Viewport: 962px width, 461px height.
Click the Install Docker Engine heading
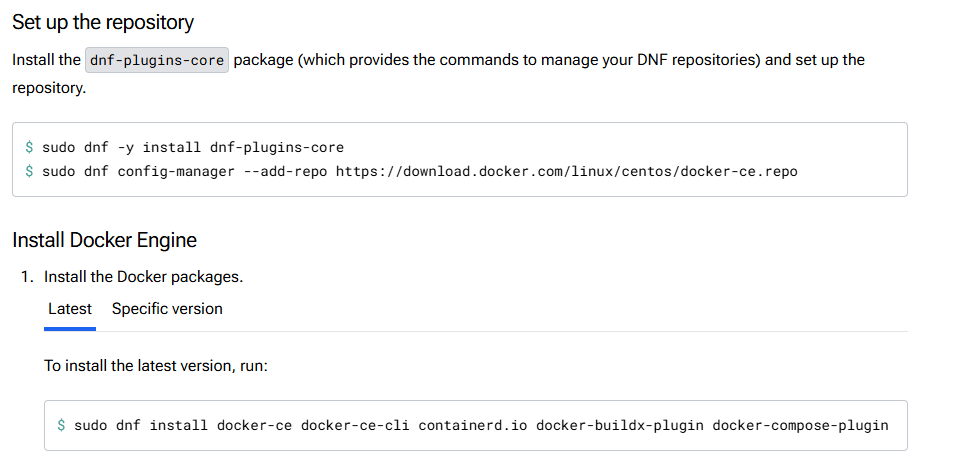[x=104, y=240]
